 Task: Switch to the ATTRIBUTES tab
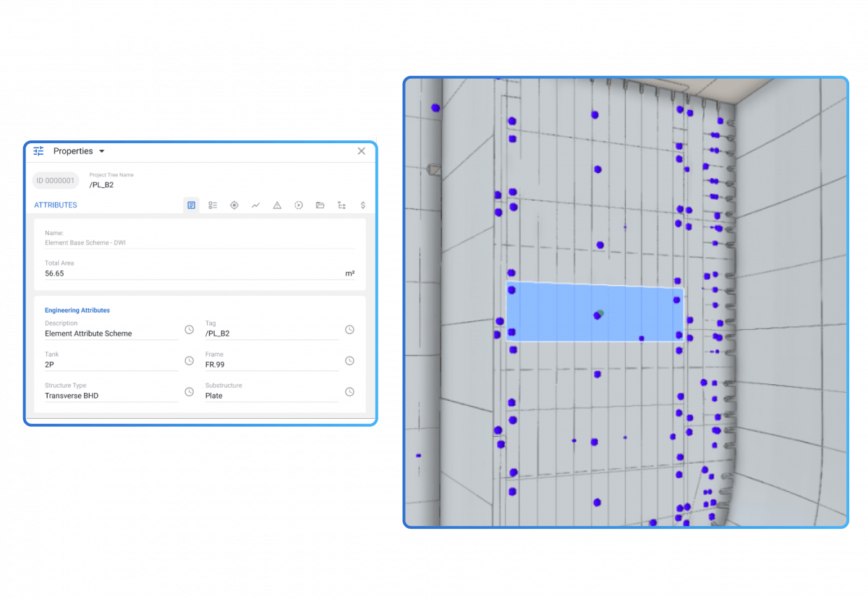(x=55, y=205)
